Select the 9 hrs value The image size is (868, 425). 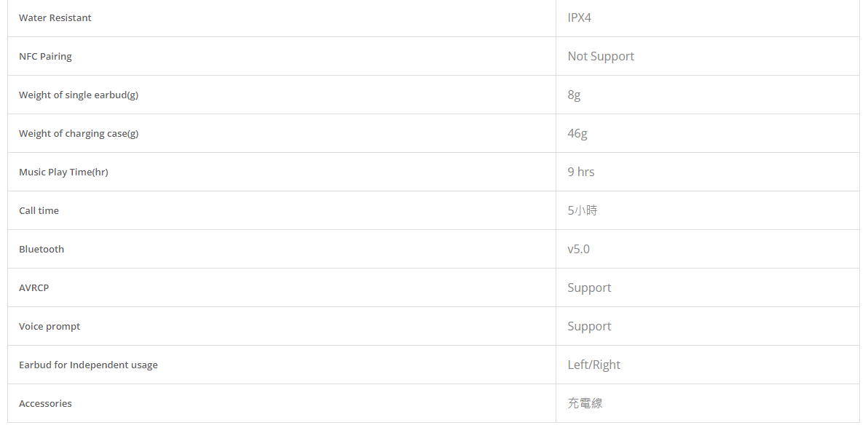(580, 172)
